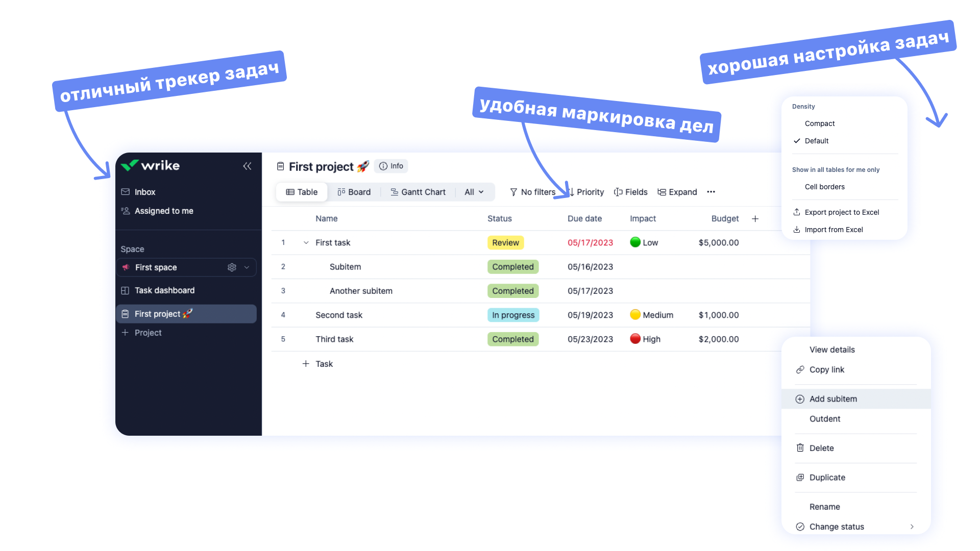
Task: Expand First task subitems chevron
Action: click(305, 242)
